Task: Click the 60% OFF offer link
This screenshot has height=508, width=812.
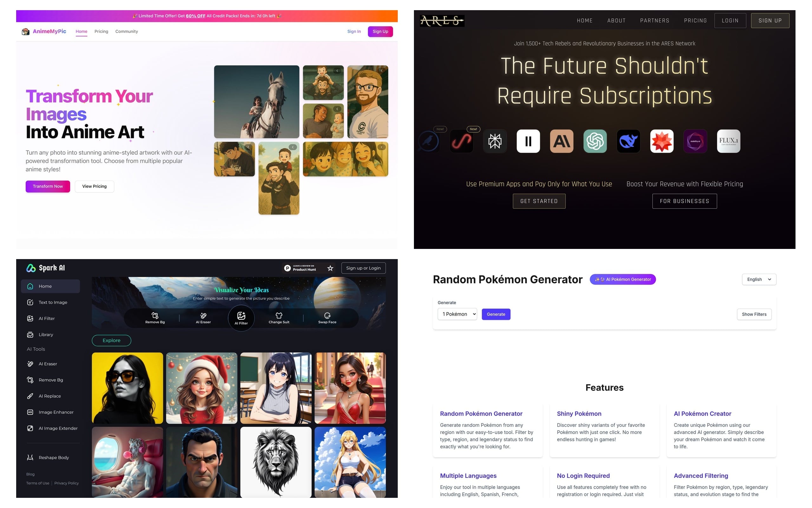Action: coord(196,16)
